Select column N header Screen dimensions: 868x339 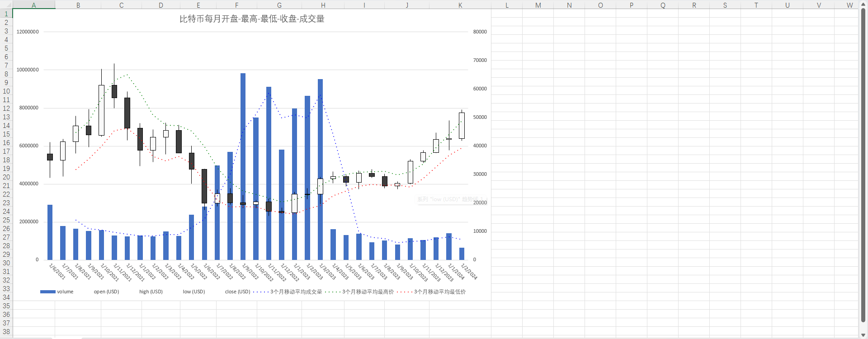pos(569,5)
